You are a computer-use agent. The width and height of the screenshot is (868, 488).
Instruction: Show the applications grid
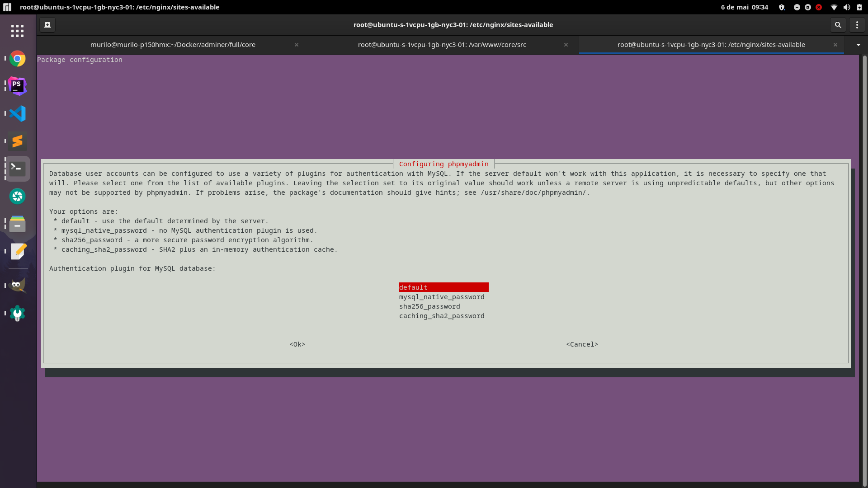click(x=18, y=31)
